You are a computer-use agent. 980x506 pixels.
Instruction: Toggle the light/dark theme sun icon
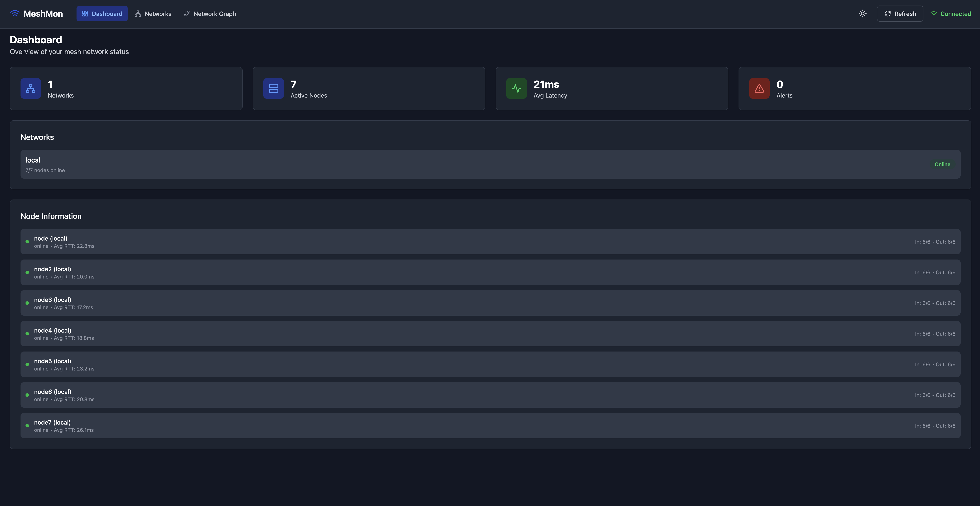[x=862, y=14]
